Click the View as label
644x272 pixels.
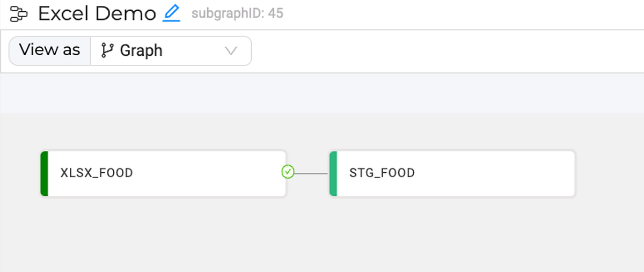(49, 50)
